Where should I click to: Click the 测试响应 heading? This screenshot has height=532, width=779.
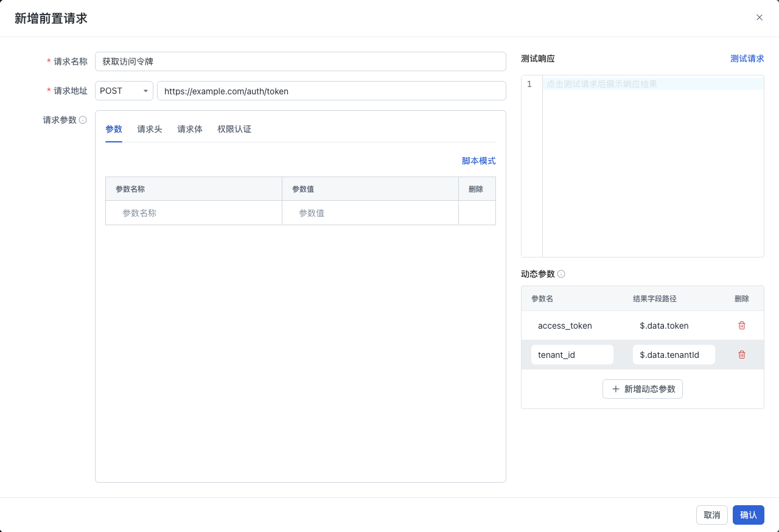coord(538,58)
